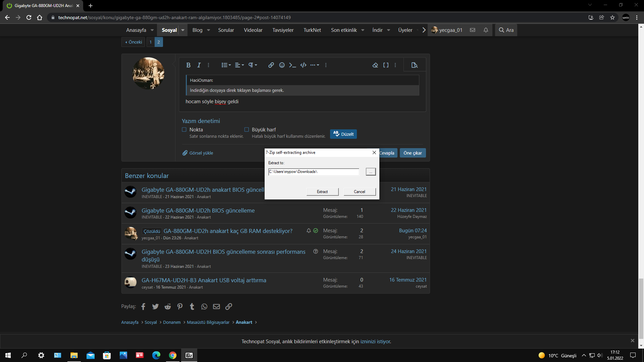Remove formatting with eraser icon
This screenshot has width=644, height=362.
tap(375, 65)
